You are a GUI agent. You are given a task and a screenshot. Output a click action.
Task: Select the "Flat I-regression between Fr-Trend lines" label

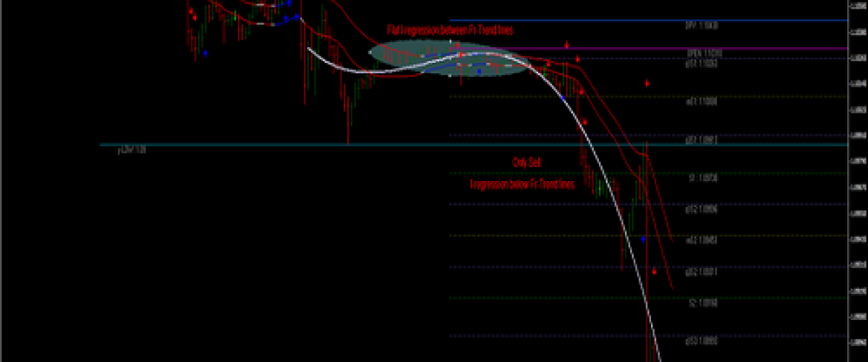click(450, 30)
